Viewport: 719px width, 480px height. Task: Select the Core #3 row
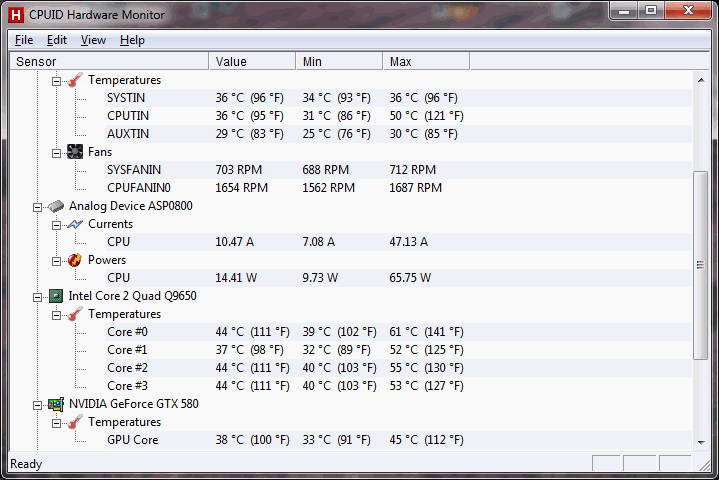coord(398,386)
